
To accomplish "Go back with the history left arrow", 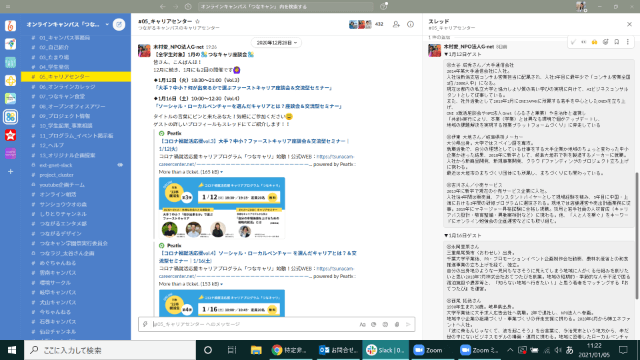I will pos(162,7).
